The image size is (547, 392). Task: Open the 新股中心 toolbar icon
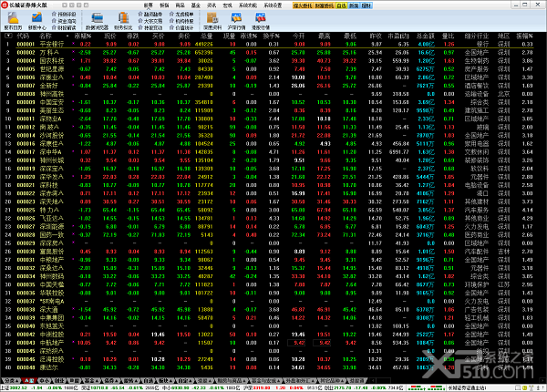[x=36, y=21]
